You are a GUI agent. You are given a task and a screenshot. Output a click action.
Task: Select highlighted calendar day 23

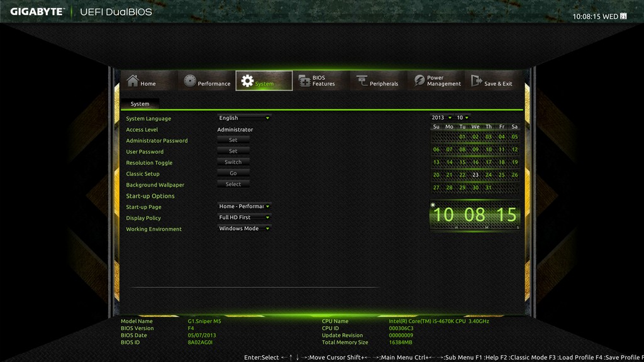(x=475, y=175)
